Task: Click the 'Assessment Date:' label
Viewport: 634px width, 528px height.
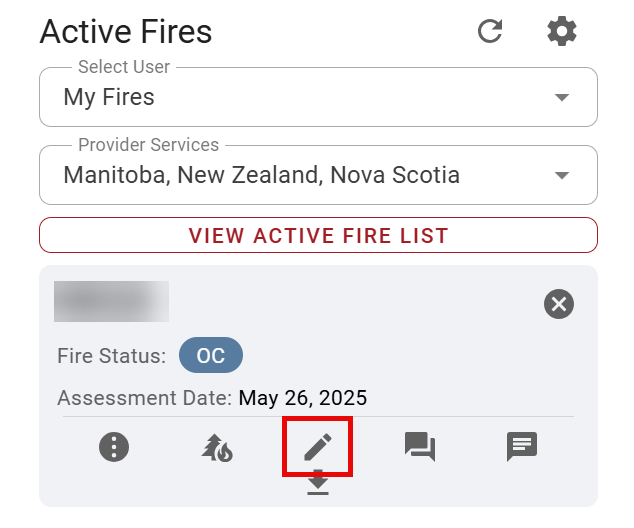Action: [x=144, y=398]
